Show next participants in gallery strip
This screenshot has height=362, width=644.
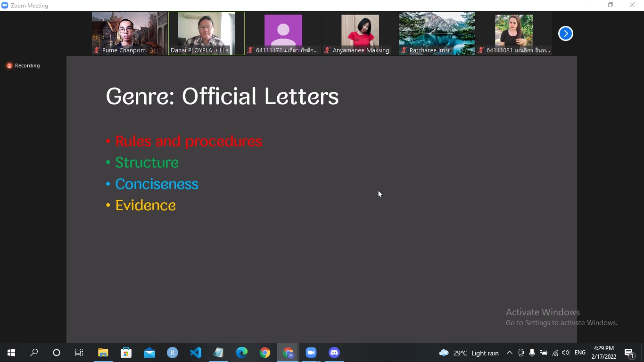565,33
